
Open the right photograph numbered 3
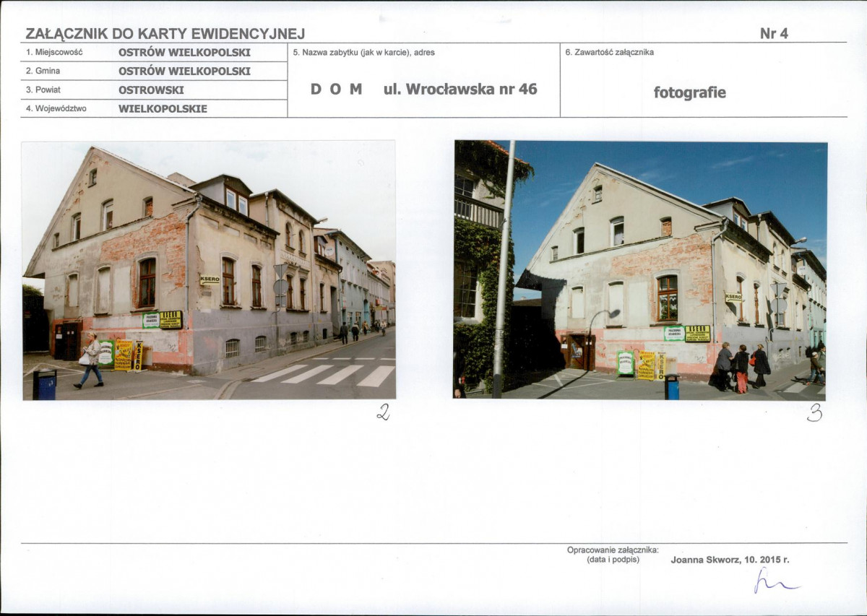640,269
